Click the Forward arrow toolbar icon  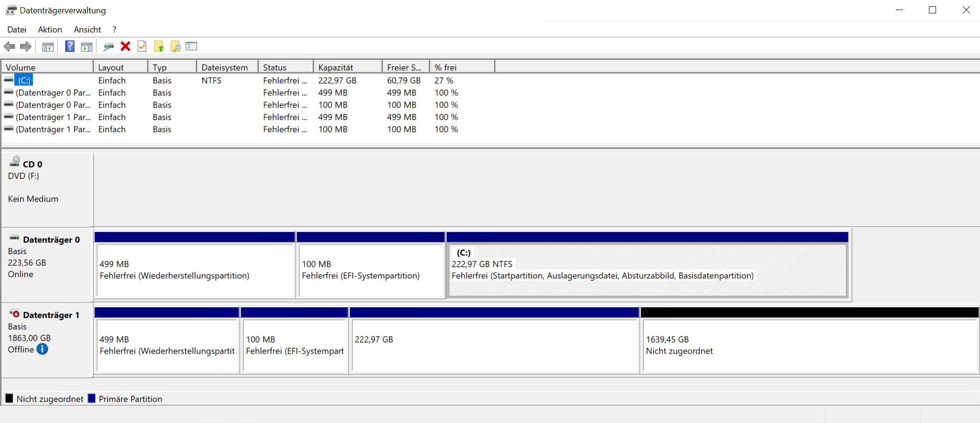pos(26,46)
